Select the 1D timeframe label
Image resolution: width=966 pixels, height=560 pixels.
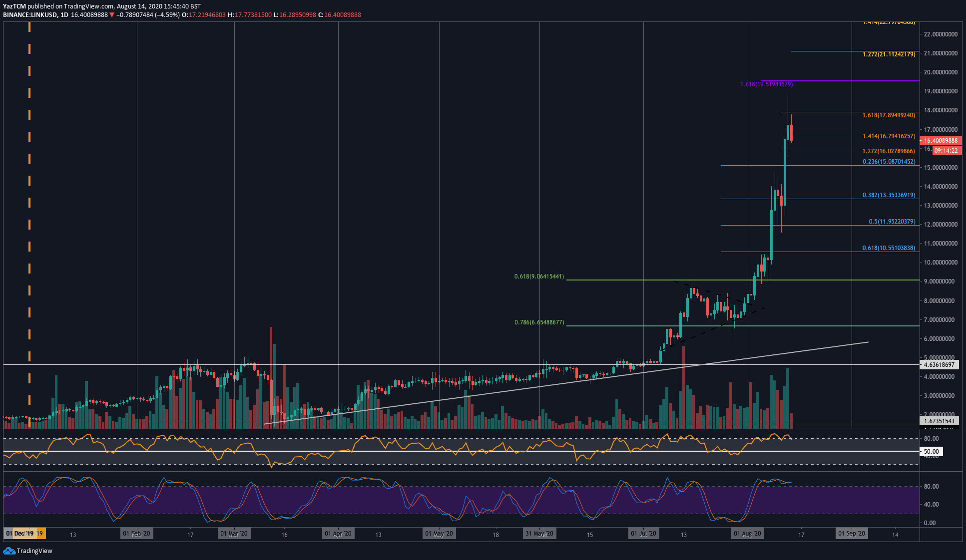[64, 14]
